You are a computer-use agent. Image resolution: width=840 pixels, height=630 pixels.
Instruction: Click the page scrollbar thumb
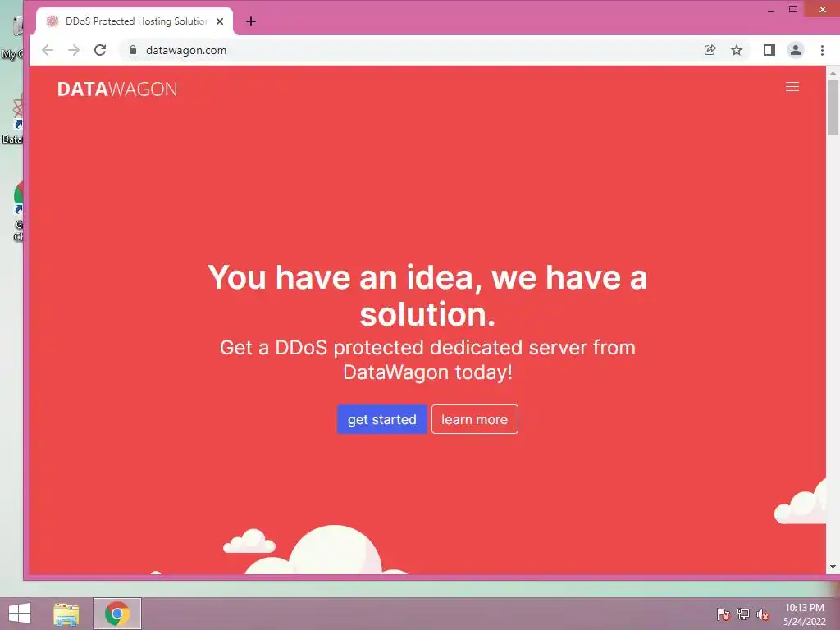tap(833, 107)
